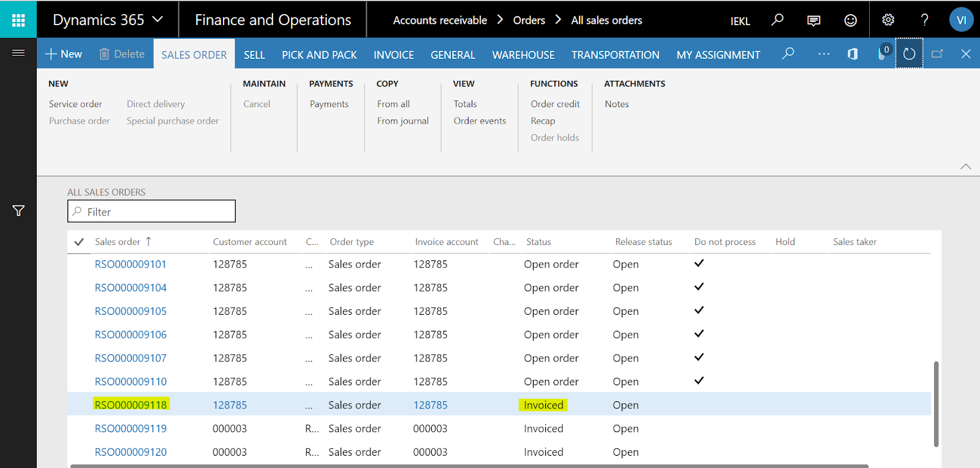
Task: Click the filter funnel icon in sidebar
Action: [18, 211]
